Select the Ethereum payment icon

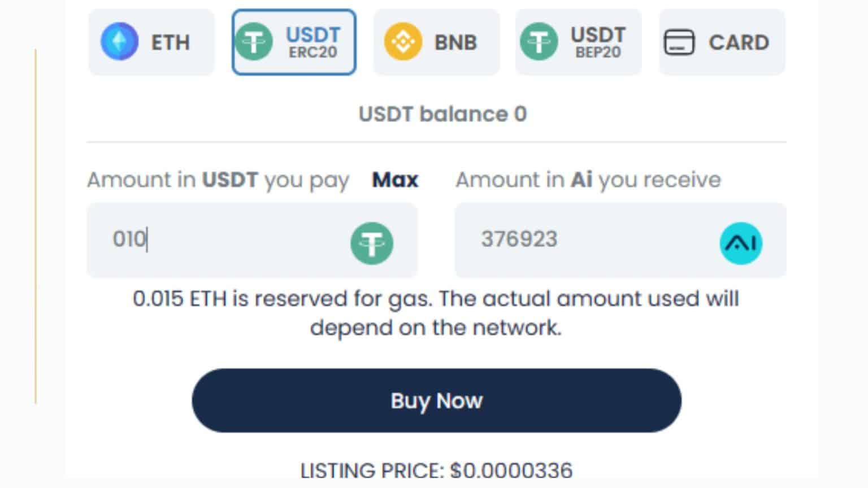(119, 41)
